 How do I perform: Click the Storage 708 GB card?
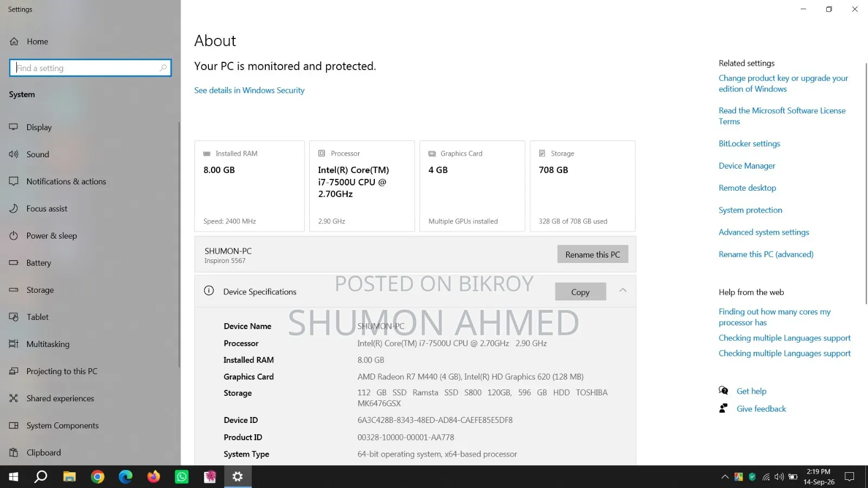(583, 187)
